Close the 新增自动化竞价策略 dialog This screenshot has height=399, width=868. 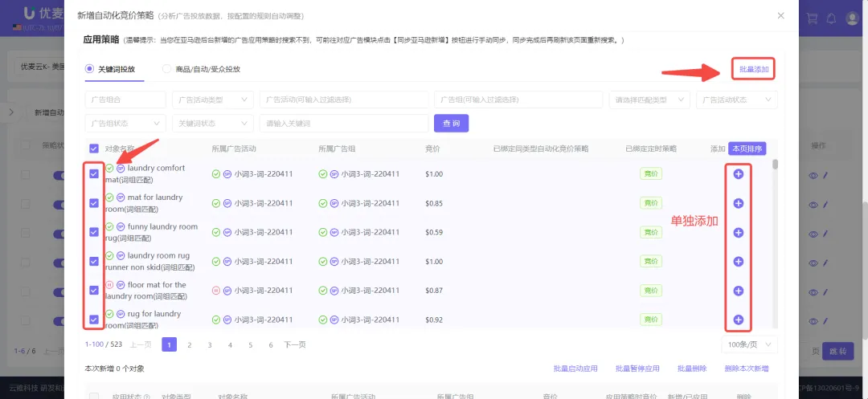point(780,15)
